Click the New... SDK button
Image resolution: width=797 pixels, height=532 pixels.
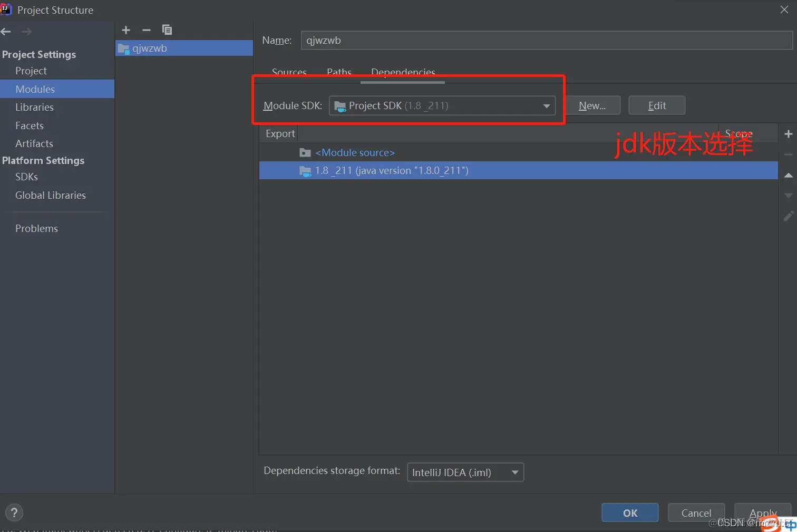pos(592,105)
